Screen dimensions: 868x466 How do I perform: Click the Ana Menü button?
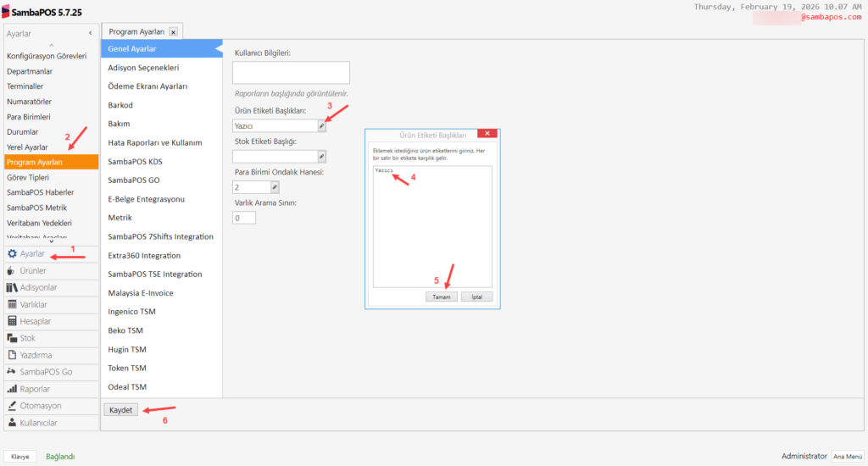847,456
